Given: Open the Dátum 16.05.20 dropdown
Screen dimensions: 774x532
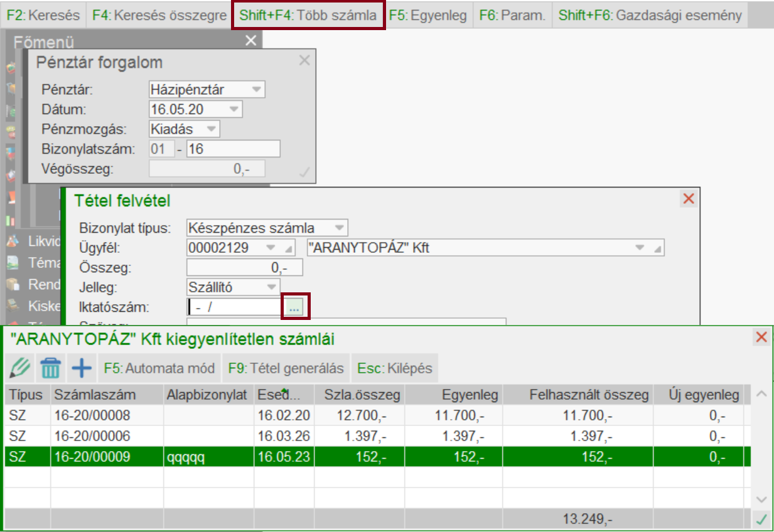Looking at the screenshot, I should point(234,110).
